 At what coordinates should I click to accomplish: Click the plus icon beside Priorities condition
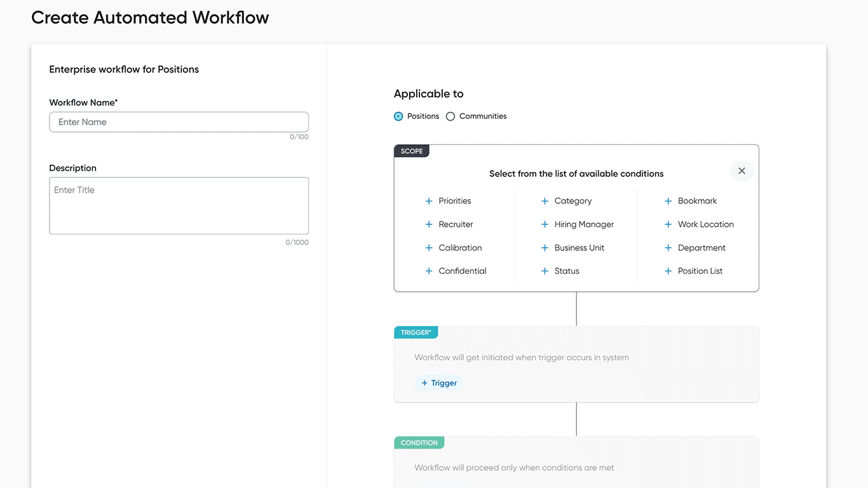click(428, 201)
